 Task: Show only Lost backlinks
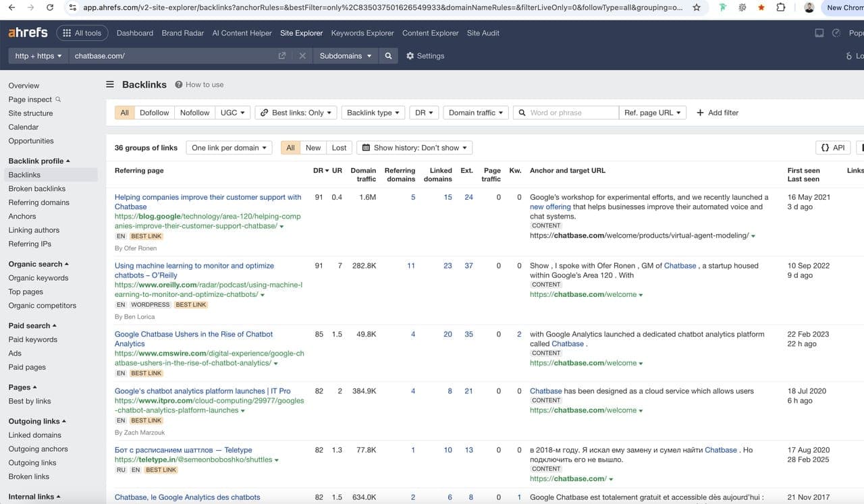pos(340,148)
